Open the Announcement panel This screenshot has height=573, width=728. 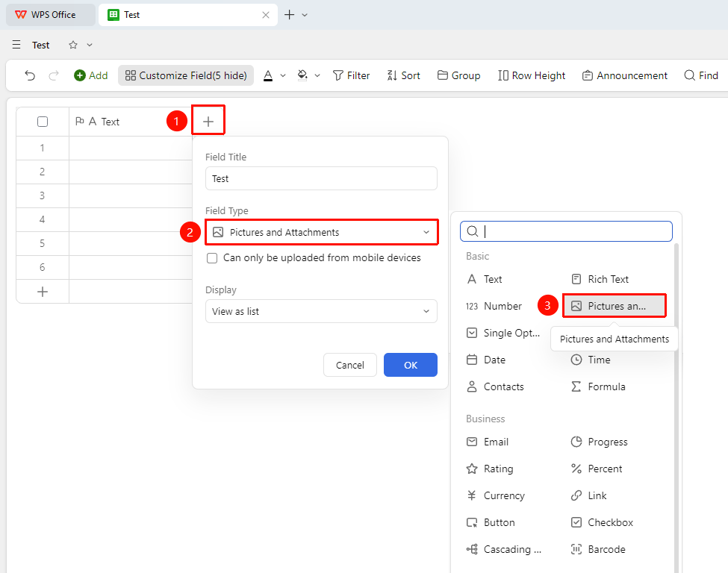coord(624,75)
